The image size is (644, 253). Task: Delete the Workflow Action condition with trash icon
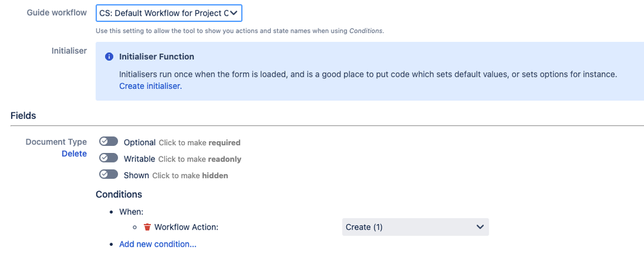(x=148, y=227)
